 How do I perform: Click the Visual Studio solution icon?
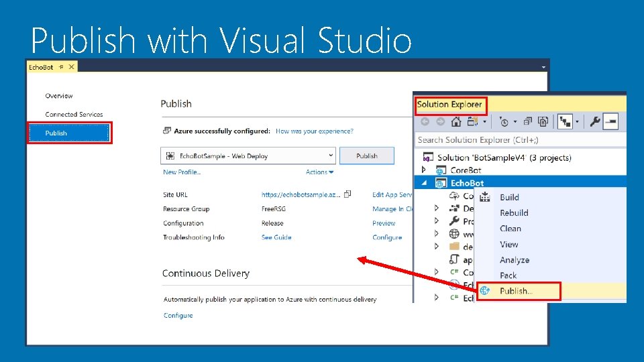428,158
